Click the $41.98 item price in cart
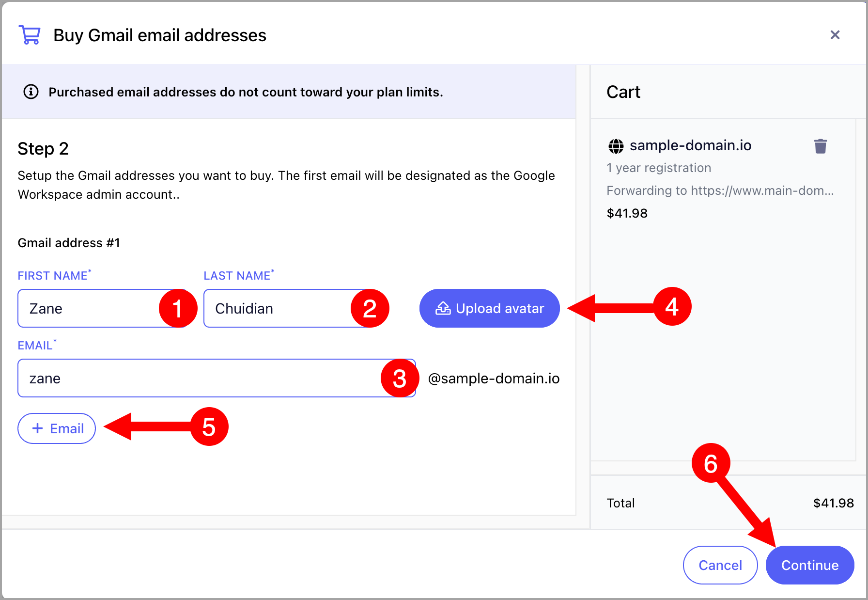 click(x=627, y=213)
